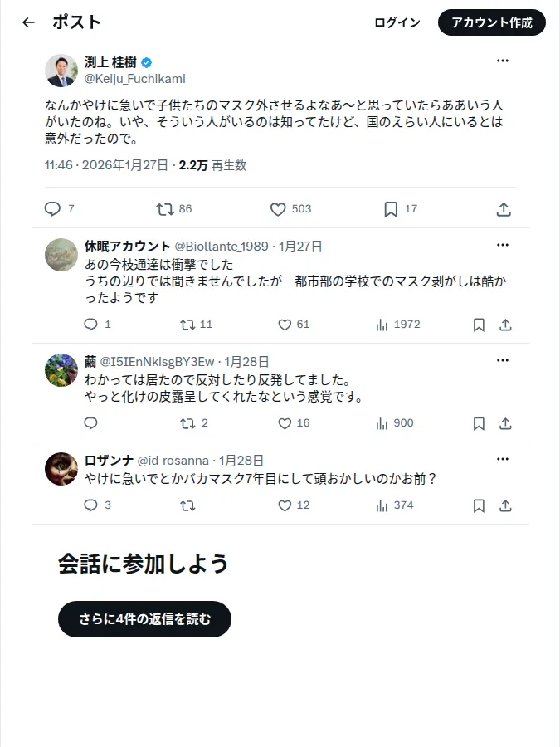Share the main post via the upload icon
Viewport: 560px width, 747px height.
504,208
